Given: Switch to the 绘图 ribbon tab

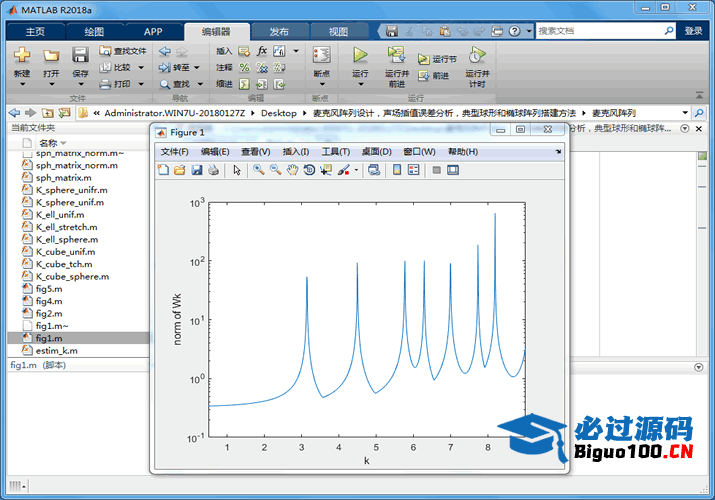Looking at the screenshot, I should [x=94, y=31].
